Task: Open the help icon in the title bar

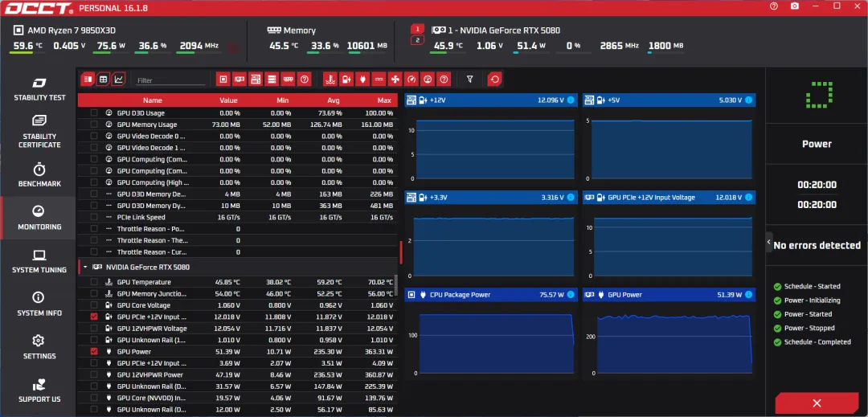Action: 774,6
